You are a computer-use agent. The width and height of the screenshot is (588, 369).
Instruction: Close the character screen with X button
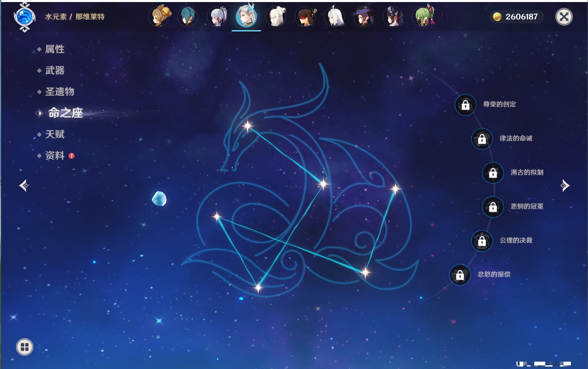pos(564,17)
